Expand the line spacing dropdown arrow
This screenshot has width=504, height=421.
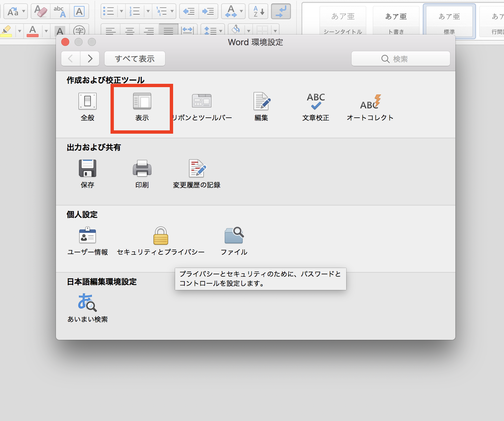(221, 31)
